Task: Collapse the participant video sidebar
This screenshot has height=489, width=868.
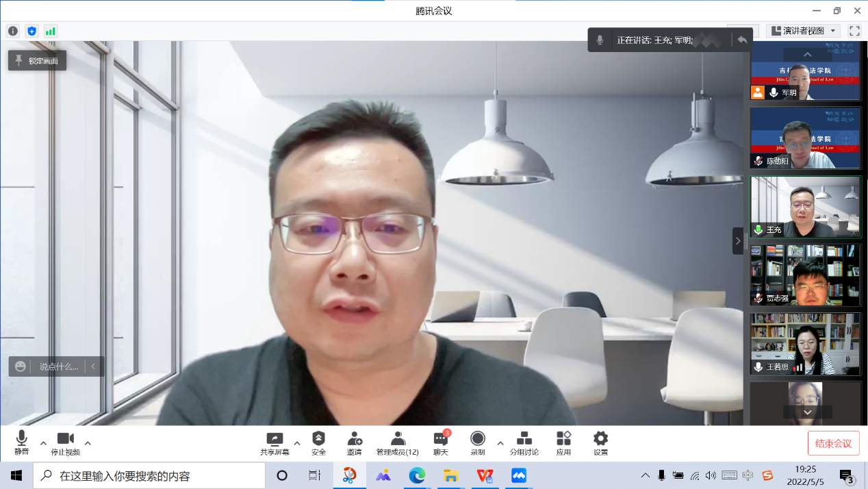Action: coord(737,240)
